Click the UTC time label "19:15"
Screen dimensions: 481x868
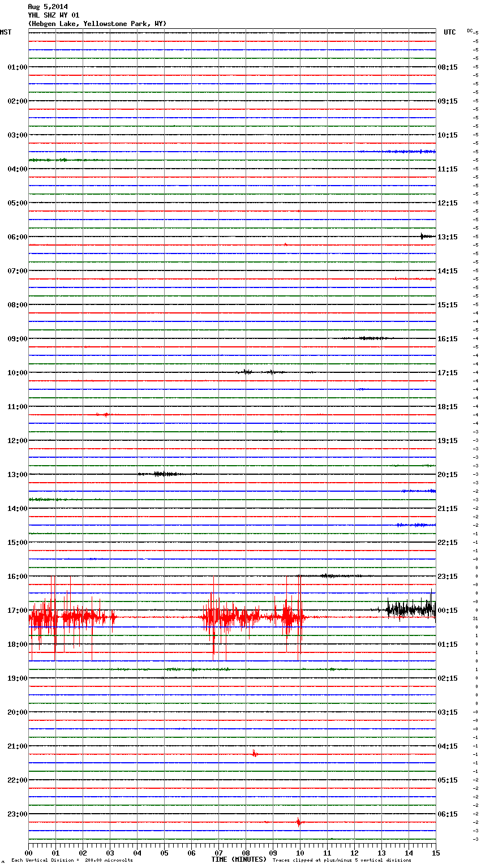pyautogui.click(x=448, y=441)
